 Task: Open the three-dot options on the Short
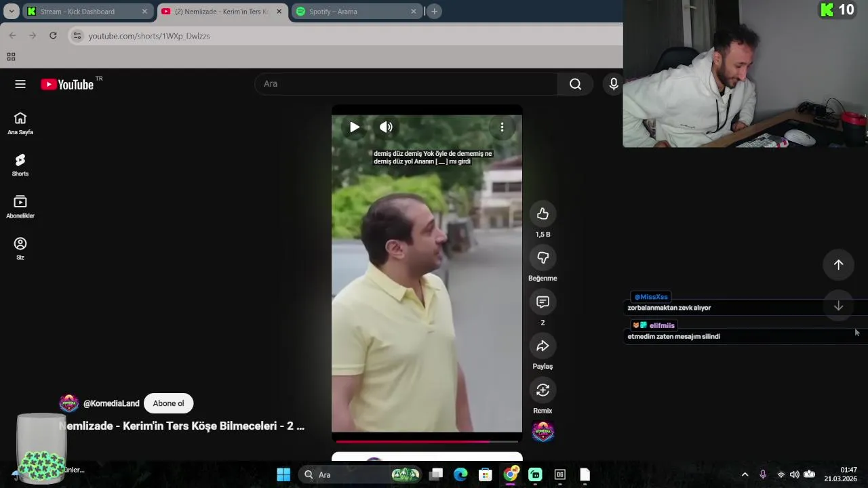(502, 127)
